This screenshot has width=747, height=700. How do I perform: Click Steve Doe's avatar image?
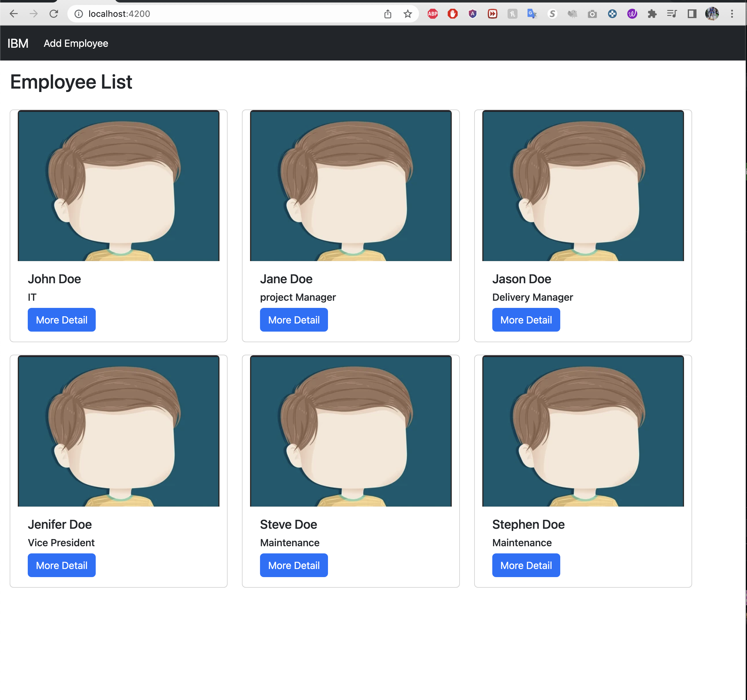tap(351, 431)
